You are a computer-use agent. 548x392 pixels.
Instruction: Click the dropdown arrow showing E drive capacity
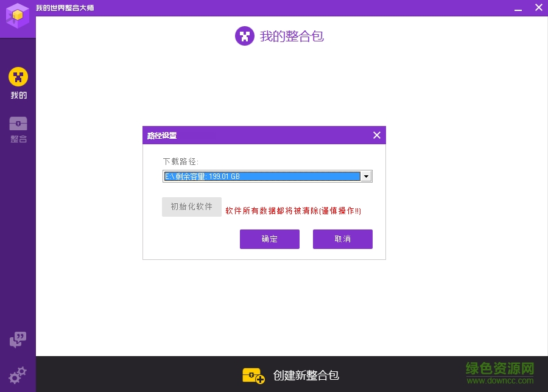366,176
